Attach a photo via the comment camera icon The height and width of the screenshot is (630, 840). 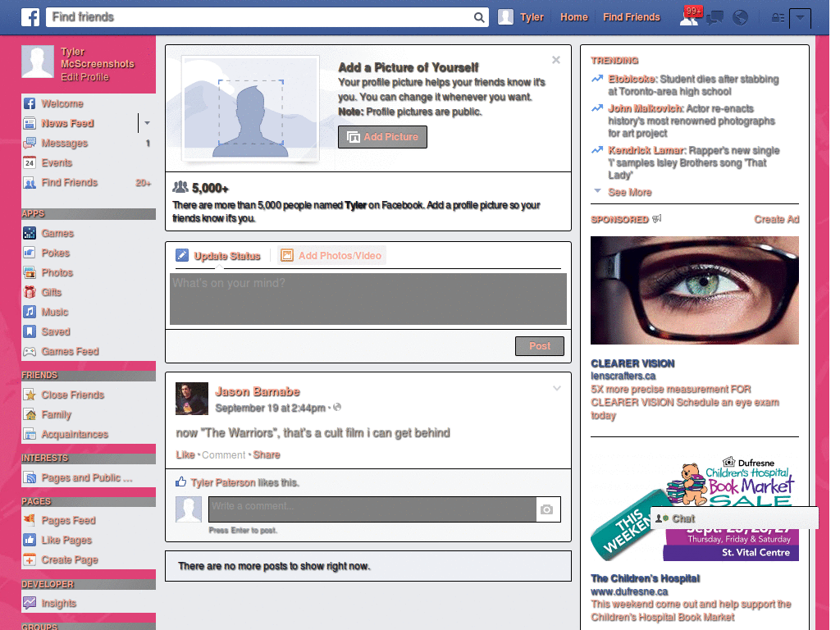point(547,509)
